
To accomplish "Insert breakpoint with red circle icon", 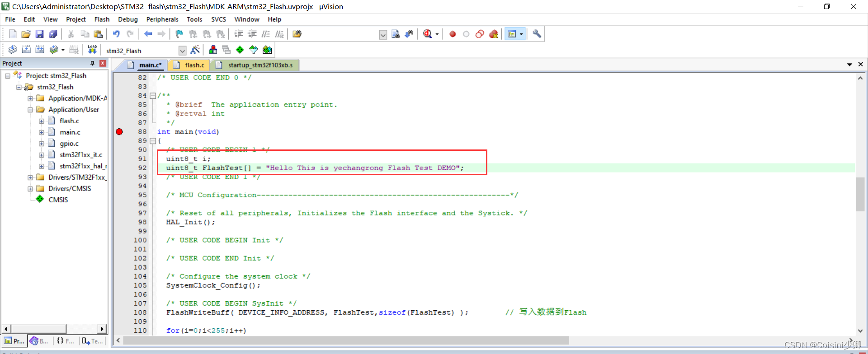I will [453, 34].
